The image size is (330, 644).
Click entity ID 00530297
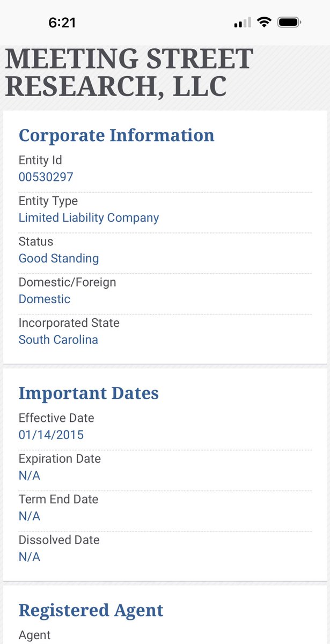[46, 177]
